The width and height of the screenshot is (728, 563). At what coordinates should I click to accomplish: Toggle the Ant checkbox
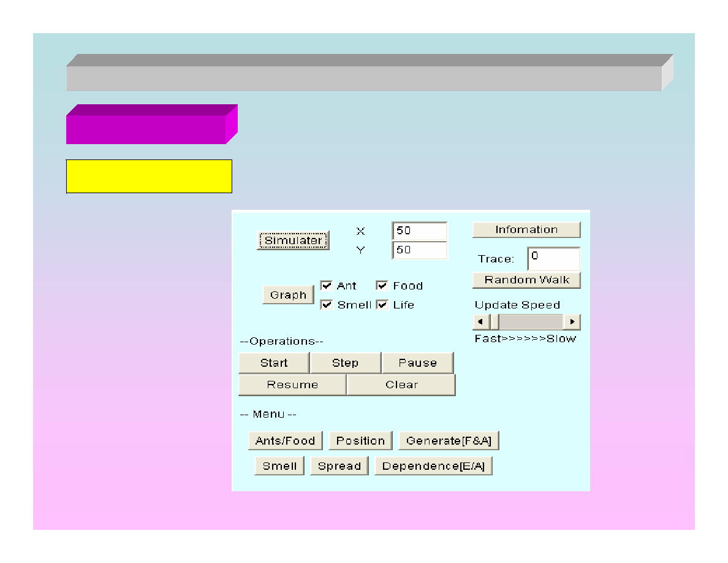(327, 286)
